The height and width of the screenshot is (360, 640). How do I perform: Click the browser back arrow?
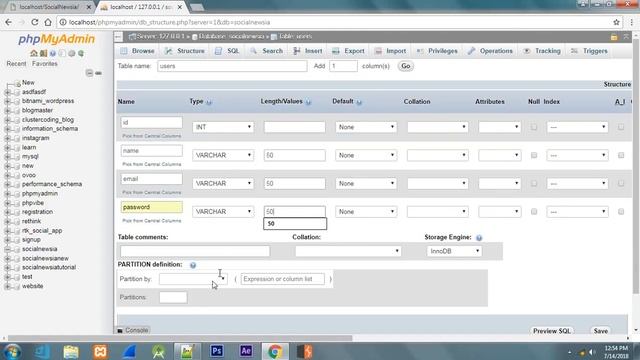click(9, 22)
